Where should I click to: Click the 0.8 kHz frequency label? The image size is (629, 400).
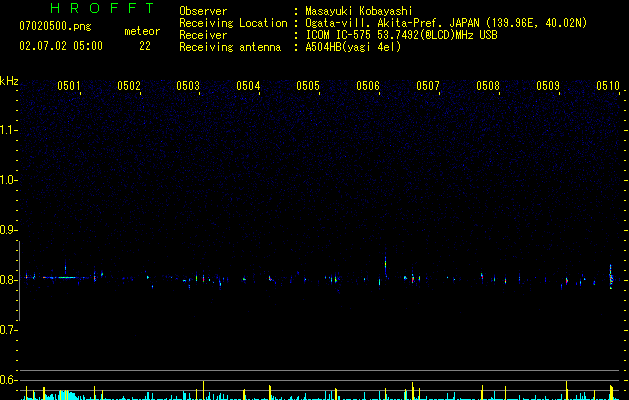[x=9, y=280]
